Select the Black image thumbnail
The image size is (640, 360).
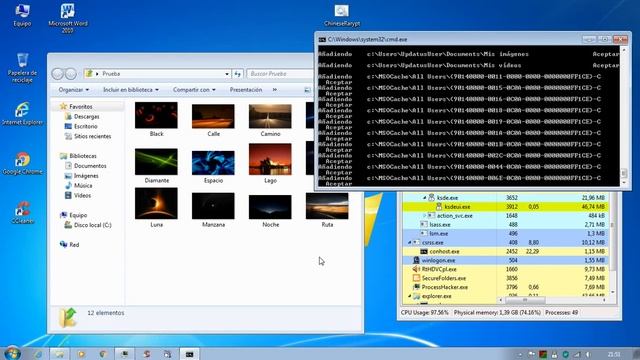point(156,116)
